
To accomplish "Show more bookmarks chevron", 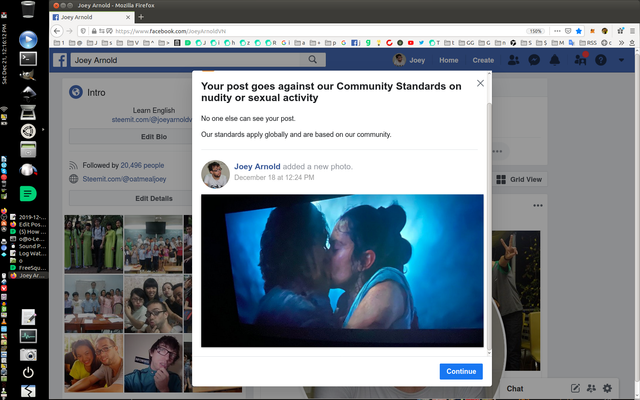I will (x=621, y=42).
